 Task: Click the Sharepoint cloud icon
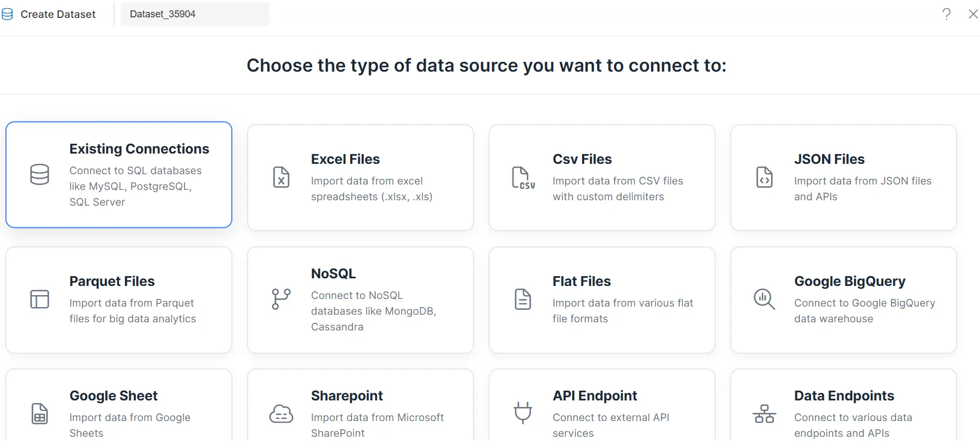[281, 414]
